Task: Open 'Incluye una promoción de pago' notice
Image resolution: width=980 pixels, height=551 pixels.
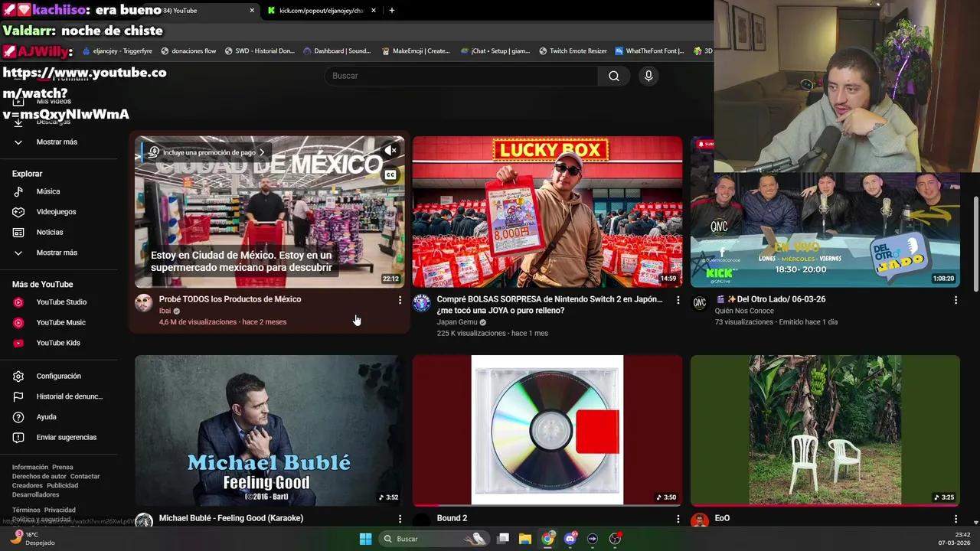Action: (x=207, y=152)
